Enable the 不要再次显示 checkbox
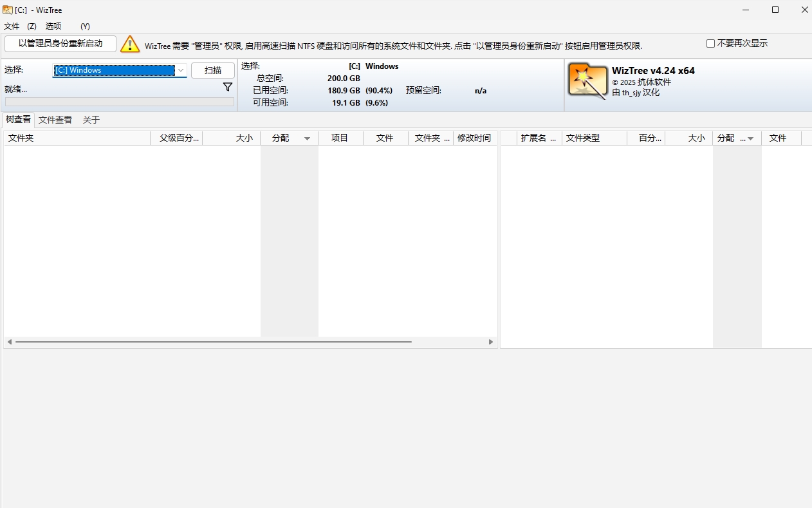 (x=710, y=44)
